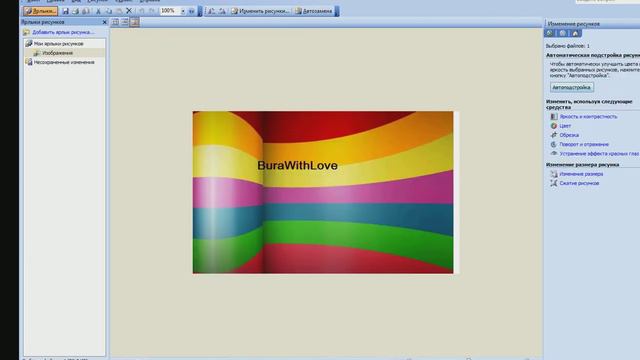Click the Copy icon in toolbar
This screenshot has height=360, width=640.
pyautogui.click(x=109, y=11)
